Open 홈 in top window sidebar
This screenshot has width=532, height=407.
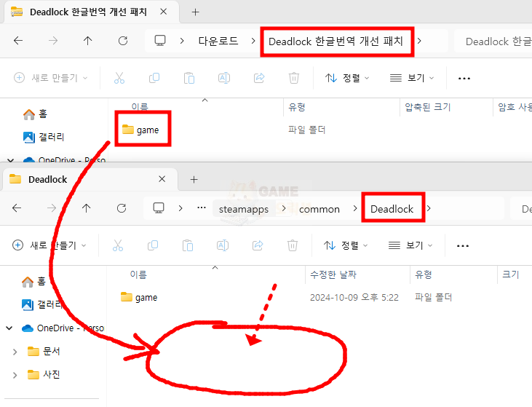point(35,114)
